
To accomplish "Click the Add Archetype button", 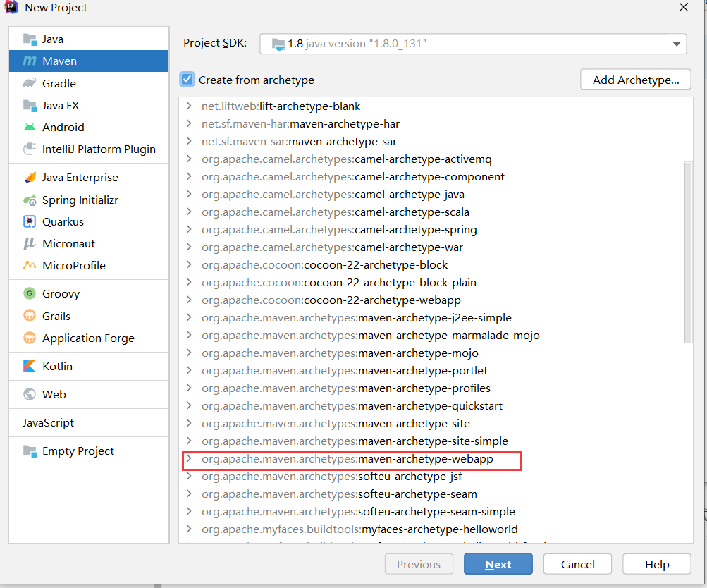I will pyautogui.click(x=636, y=80).
